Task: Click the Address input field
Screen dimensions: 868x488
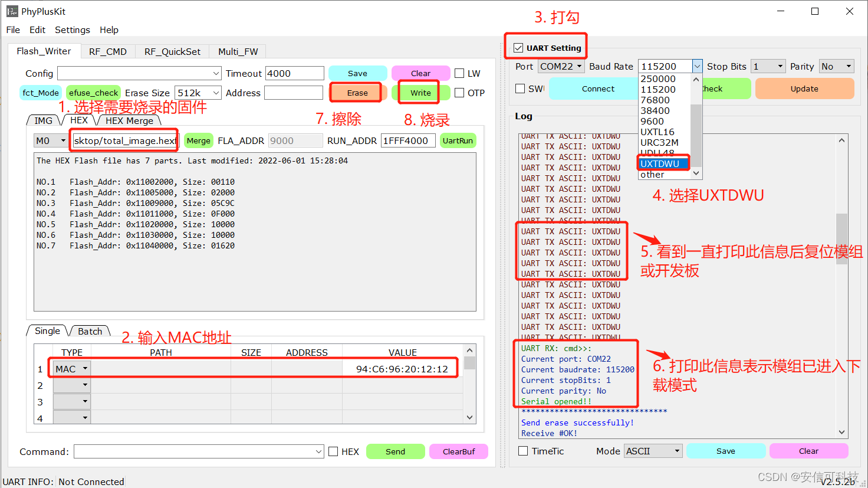Action: click(x=294, y=93)
